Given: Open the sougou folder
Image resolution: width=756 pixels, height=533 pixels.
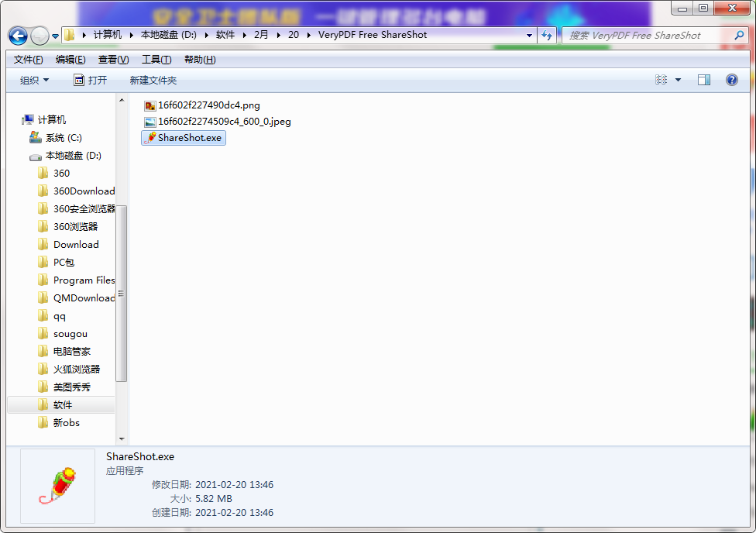Looking at the screenshot, I should point(70,334).
